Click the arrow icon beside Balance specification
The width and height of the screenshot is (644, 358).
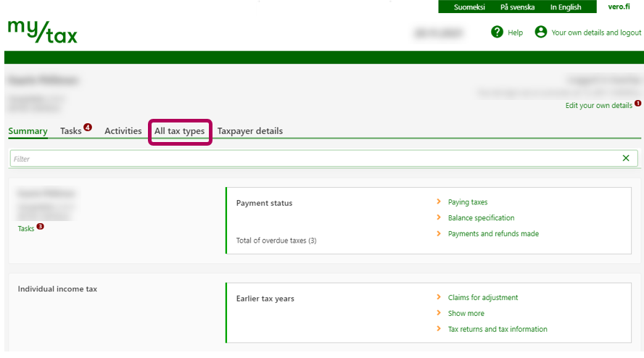tap(439, 217)
